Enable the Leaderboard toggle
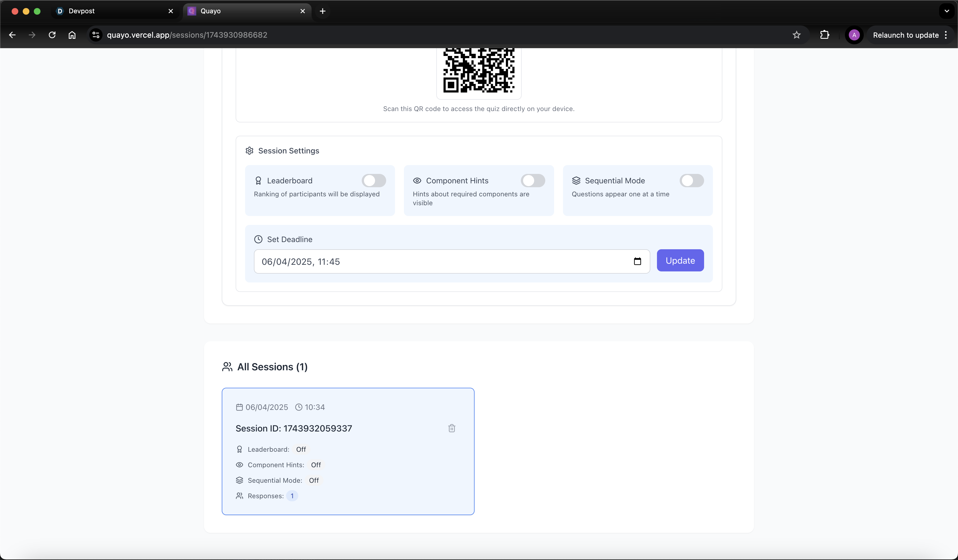The height and width of the screenshot is (560, 958). 374,181
